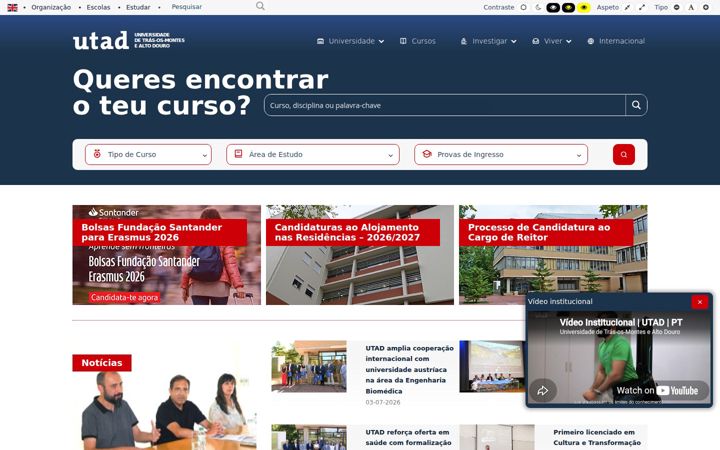This screenshot has width=720, height=450.
Task: Open the Tipo de Curso dropdown
Action: point(148,155)
